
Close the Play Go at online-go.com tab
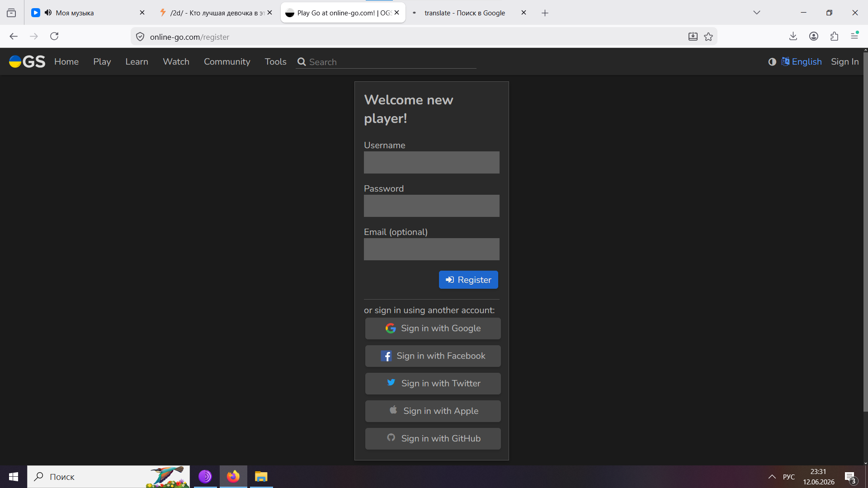397,13
